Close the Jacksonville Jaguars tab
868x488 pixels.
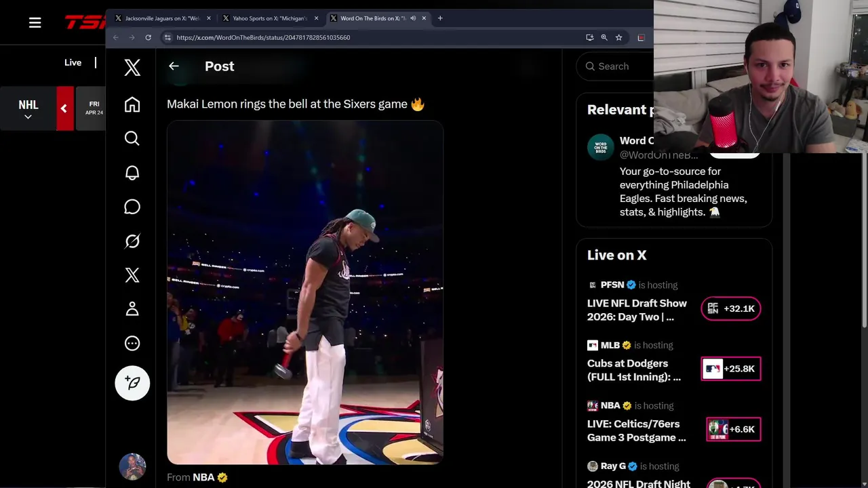(209, 18)
